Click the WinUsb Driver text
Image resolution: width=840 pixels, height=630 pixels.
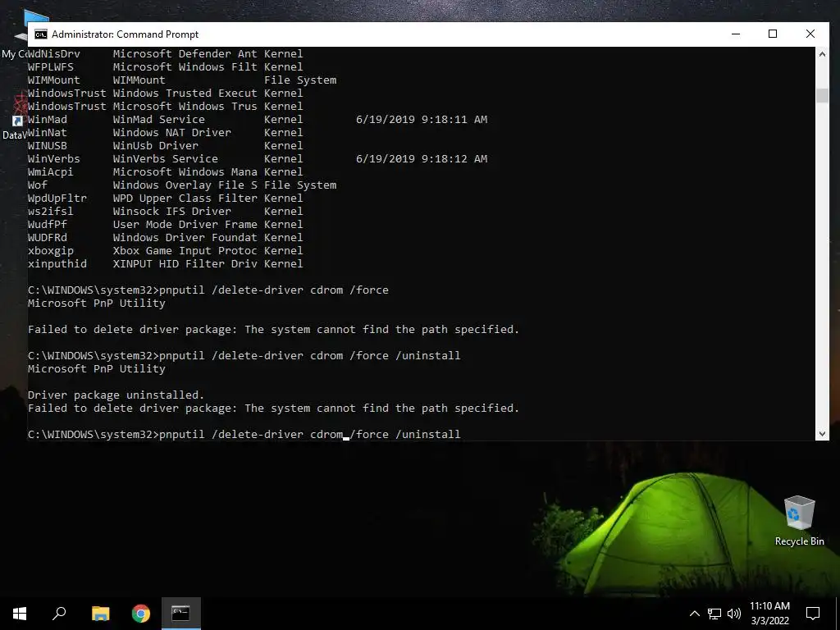155,146
